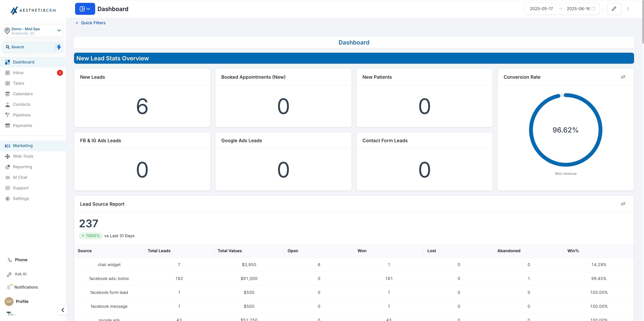This screenshot has height=321, width=644.
Task: Click the lightning bolt quick actions icon
Action: click(58, 47)
